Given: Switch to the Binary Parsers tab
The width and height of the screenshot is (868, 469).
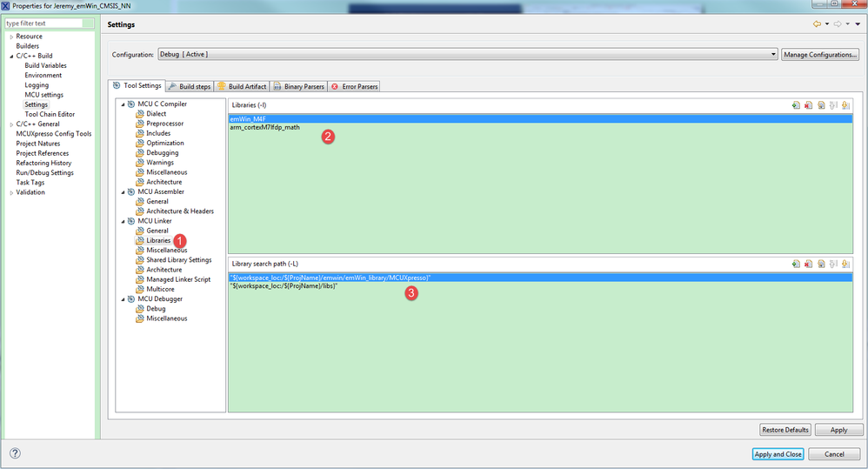Looking at the screenshot, I should coord(299,86).
